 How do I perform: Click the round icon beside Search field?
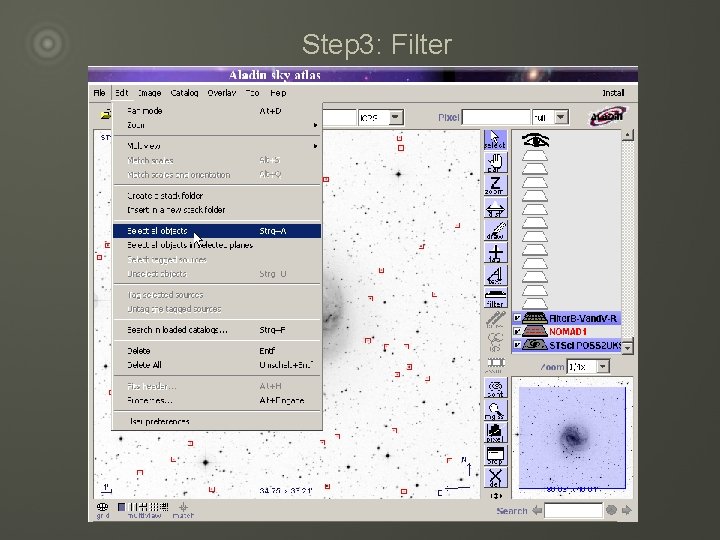611,510
